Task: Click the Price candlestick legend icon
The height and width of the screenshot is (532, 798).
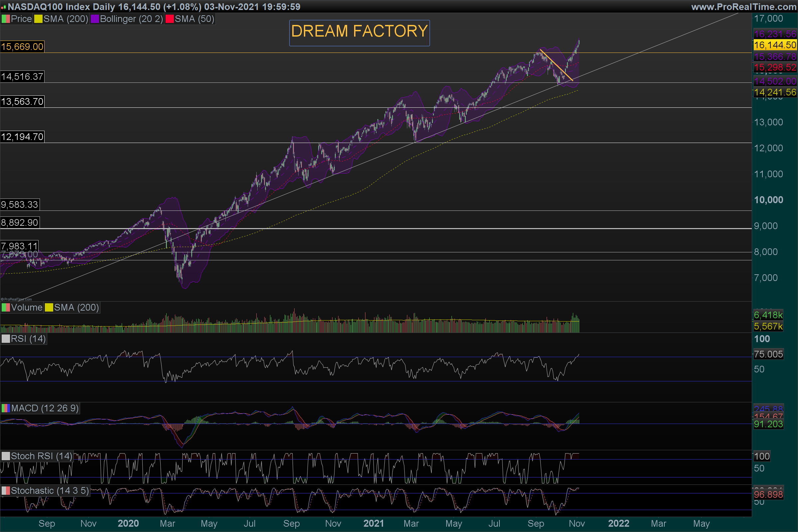Action: 6,19
